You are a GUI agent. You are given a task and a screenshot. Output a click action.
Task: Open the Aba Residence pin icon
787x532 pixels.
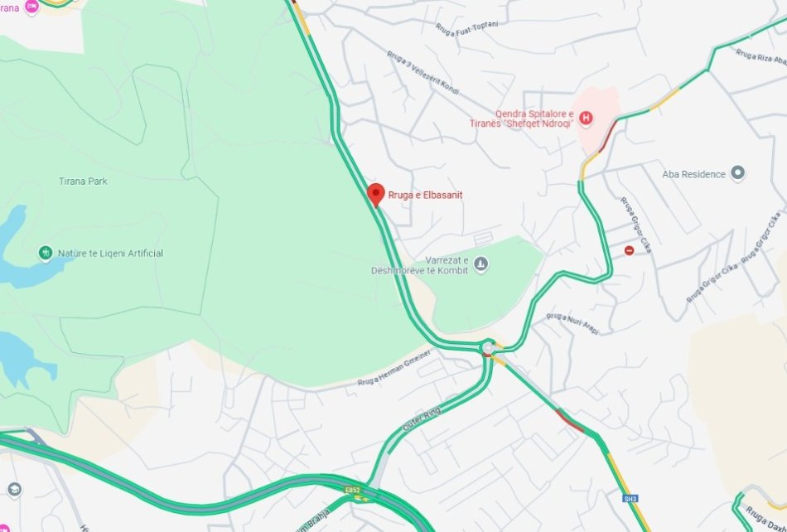(737, 173)
